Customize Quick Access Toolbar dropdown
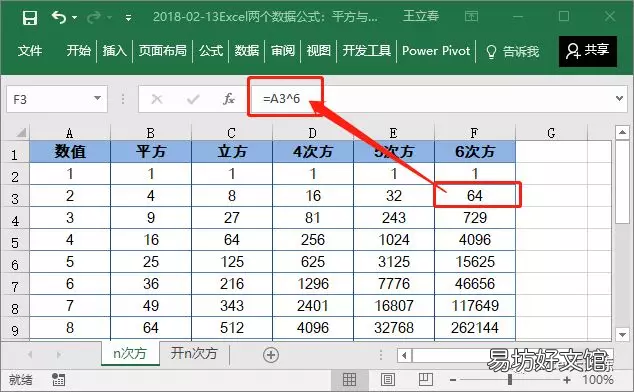The width and height of the screenshot is (634, 392). pos(128,18)
